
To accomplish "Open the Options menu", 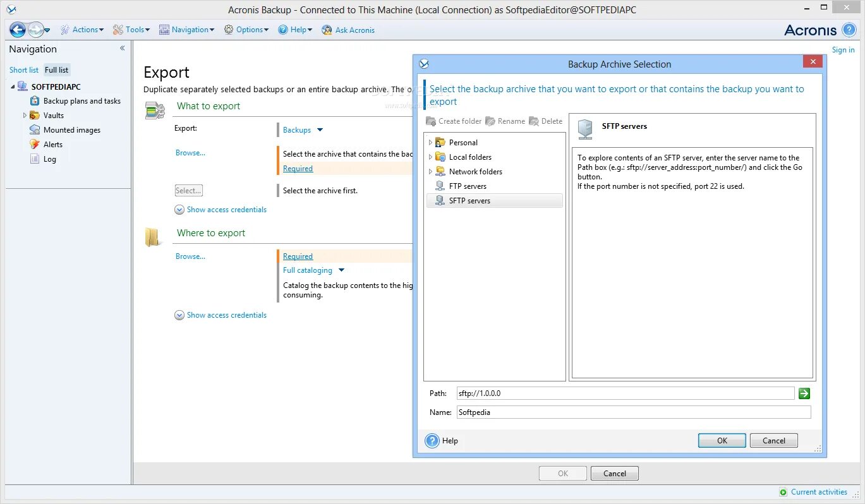I will coord(246,30).
